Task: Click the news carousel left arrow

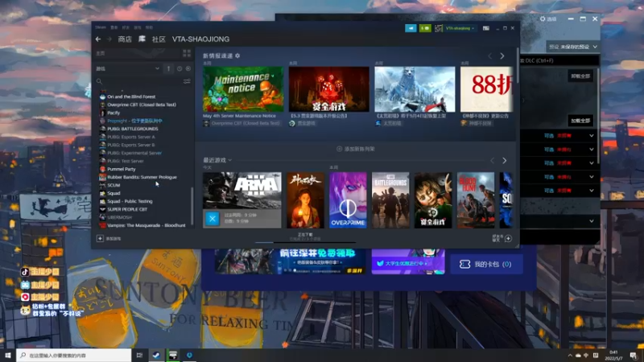Action: (490, 56)
